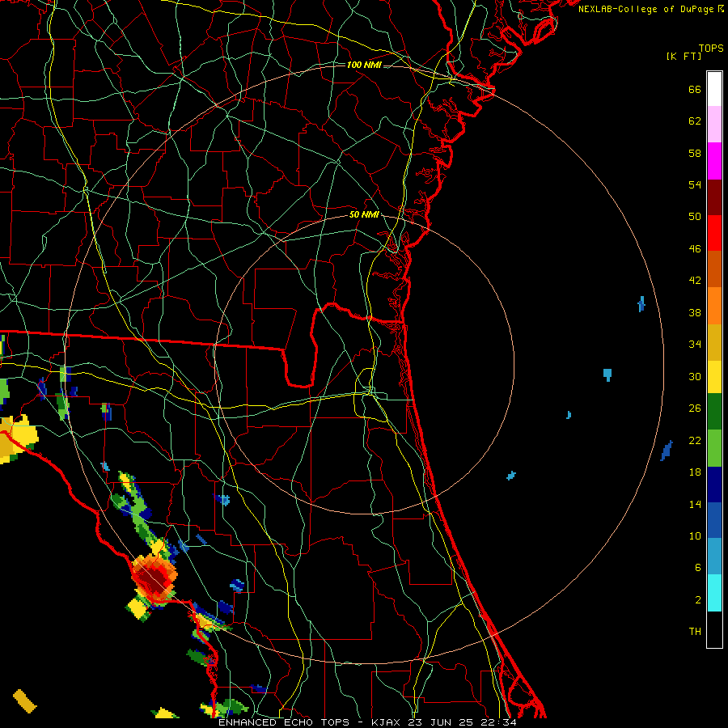728x728 pixels.
Task: Click the gold 34 kft legend swatch
Action: [714, 342]
